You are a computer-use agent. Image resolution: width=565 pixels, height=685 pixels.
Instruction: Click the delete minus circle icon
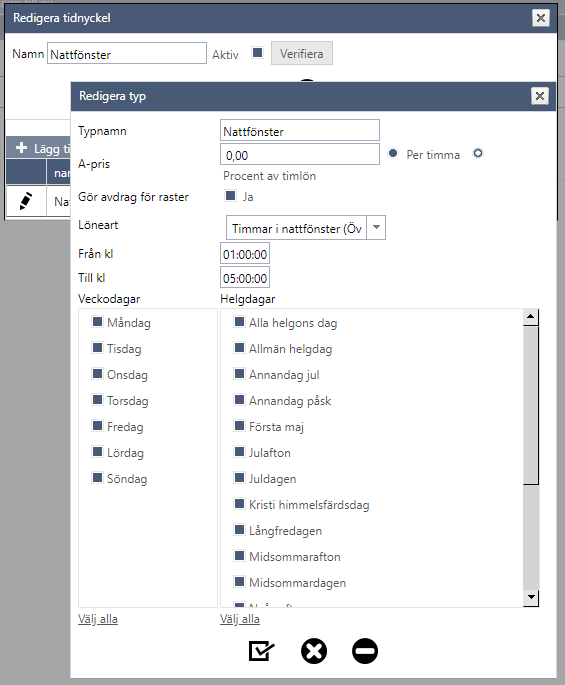coord(365,651)
